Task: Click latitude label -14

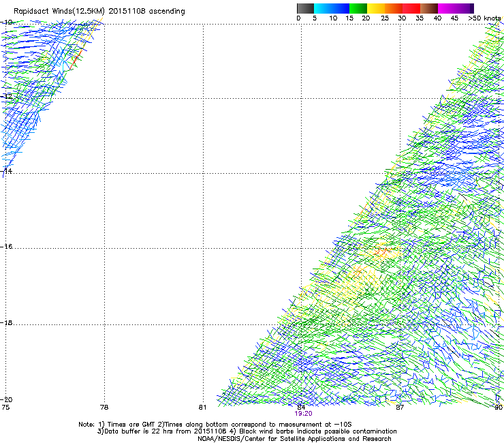Action: click(7, 171)
